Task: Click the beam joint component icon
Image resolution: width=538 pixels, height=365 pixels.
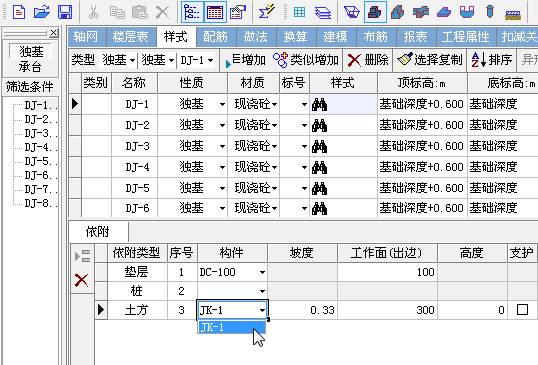Action: coord(421,12)
